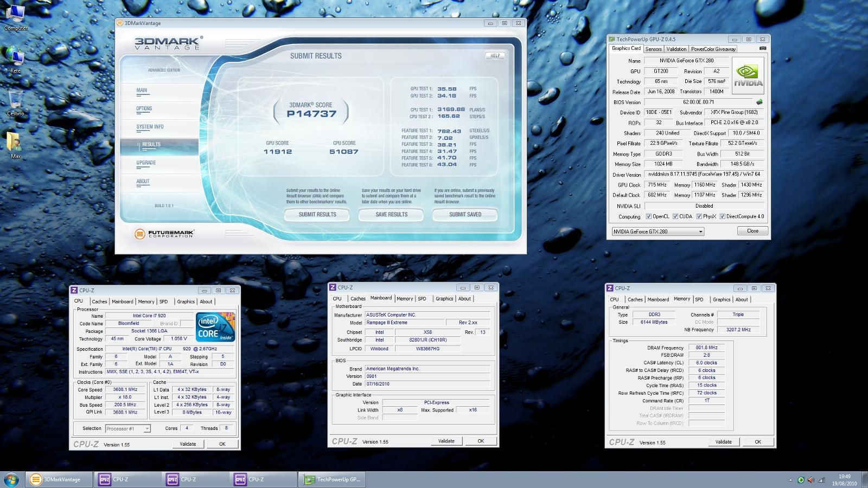Click Validate in the memory CPU-Z window
This screenshot has width=868, height=488.
click(x=723, y=442)
